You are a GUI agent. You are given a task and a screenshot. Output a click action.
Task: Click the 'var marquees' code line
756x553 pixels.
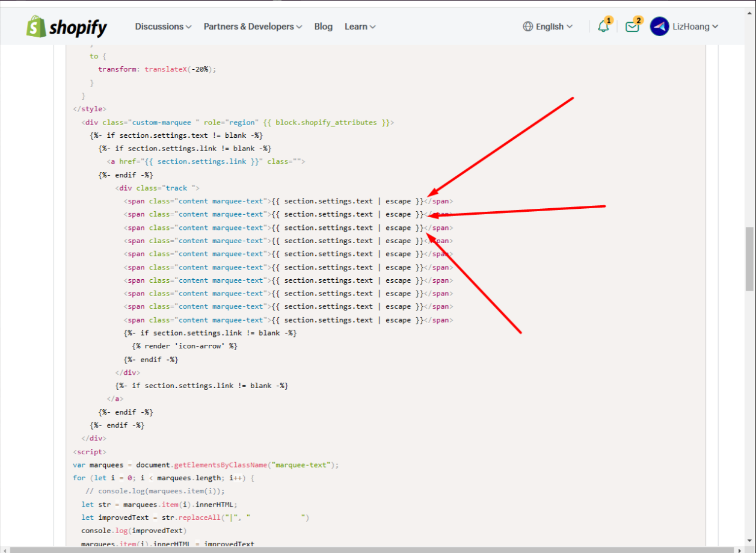(206, 465)
